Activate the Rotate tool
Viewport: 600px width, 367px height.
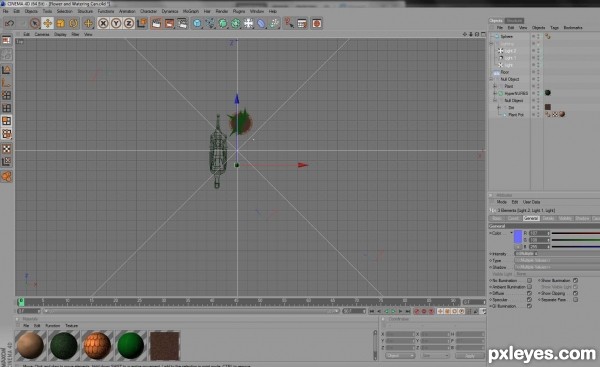[73, 23]
